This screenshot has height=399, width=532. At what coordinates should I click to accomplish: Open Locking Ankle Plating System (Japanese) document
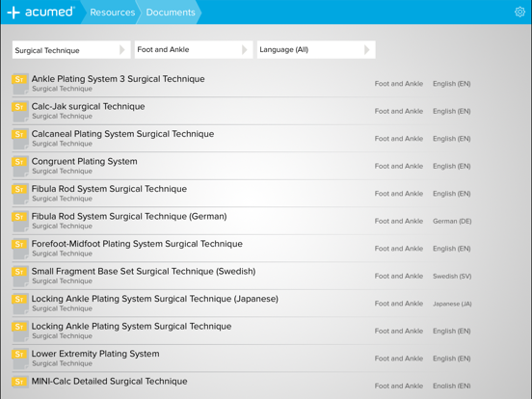[x=155, y=299]
